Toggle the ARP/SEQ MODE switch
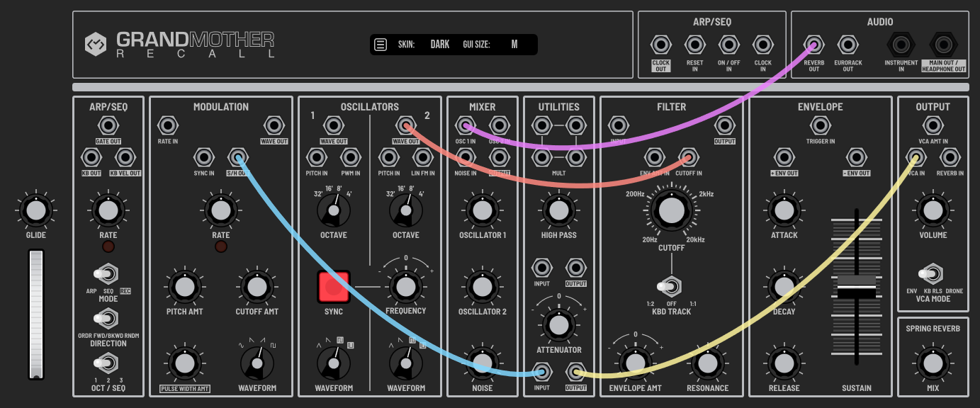The height and width of the screenshot is (408, 980). pos(108,273)
